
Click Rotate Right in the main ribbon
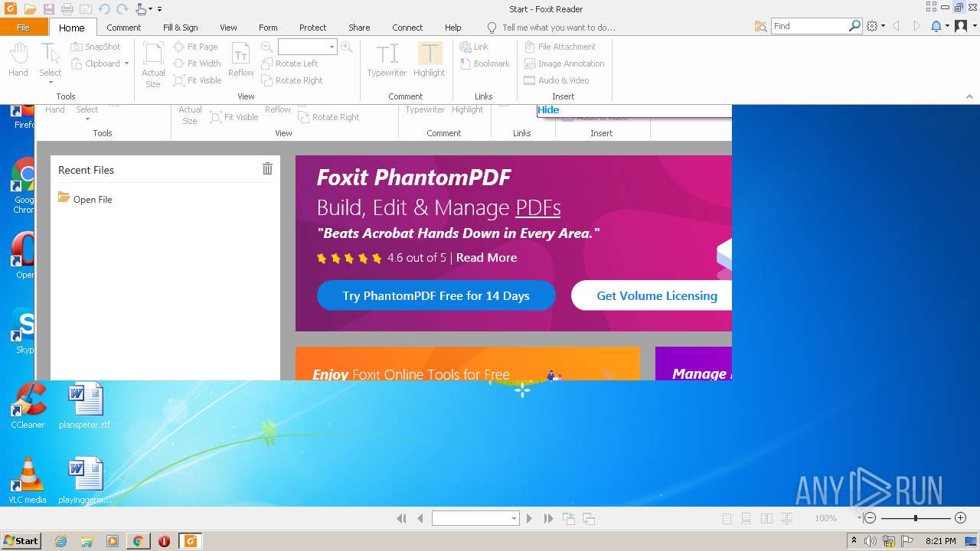point(292,80)
